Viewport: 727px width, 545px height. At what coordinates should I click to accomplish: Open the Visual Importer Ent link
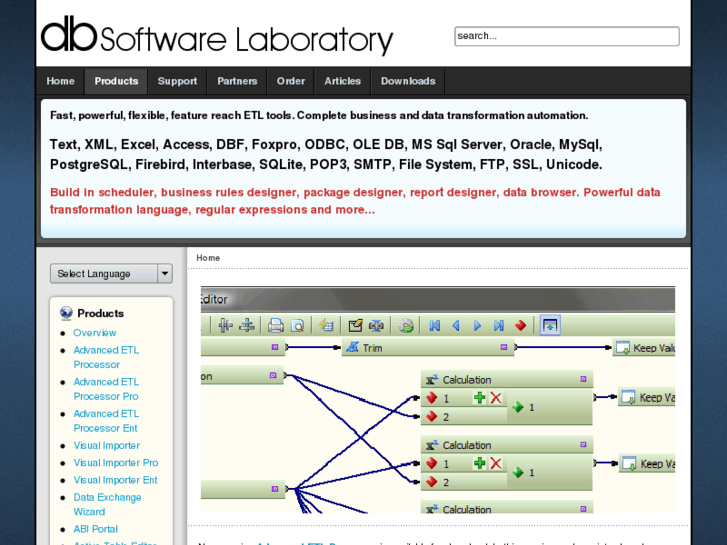[115, 480]
